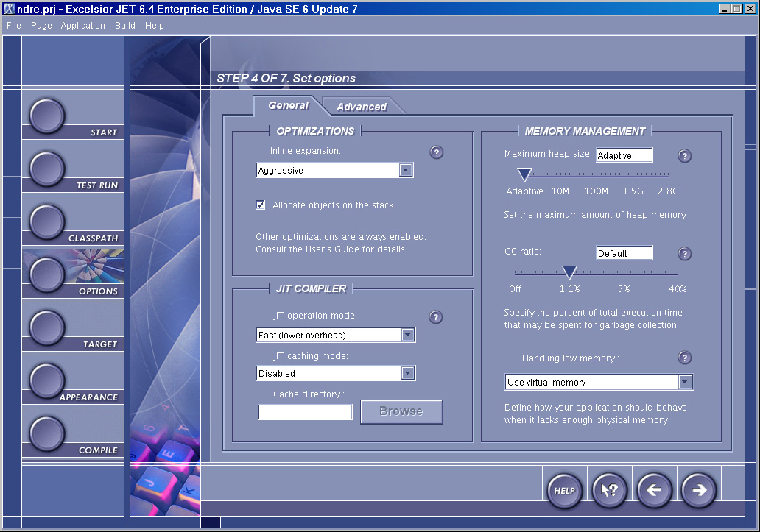
Task: Select the General tab
Action: click(289, 105)
